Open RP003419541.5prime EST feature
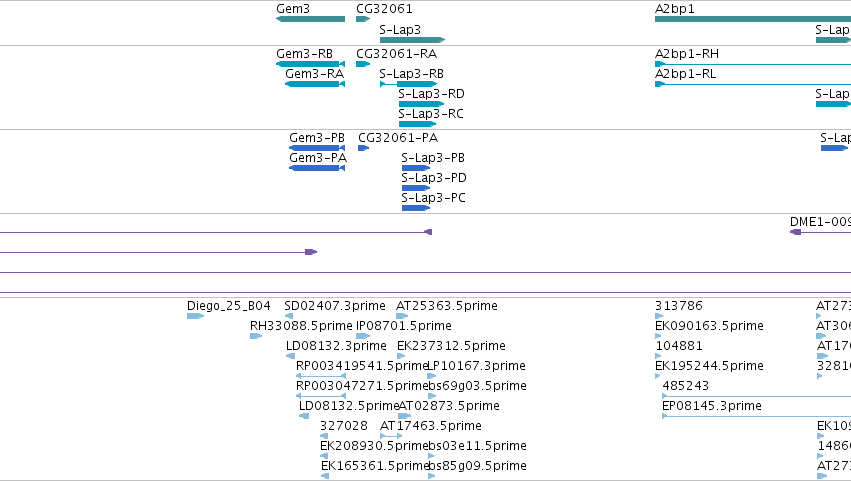The width and height of the screenshot is (851, 481). (321, 376)
